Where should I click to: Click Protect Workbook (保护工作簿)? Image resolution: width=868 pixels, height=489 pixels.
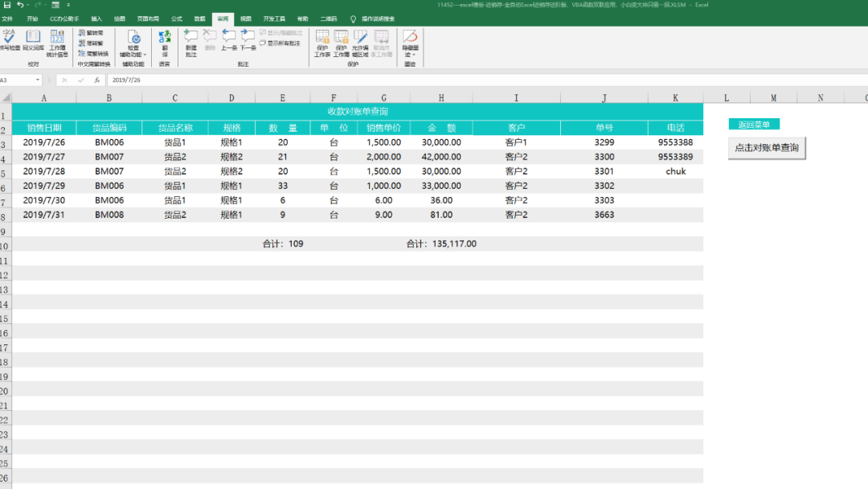tap(341, 43)
